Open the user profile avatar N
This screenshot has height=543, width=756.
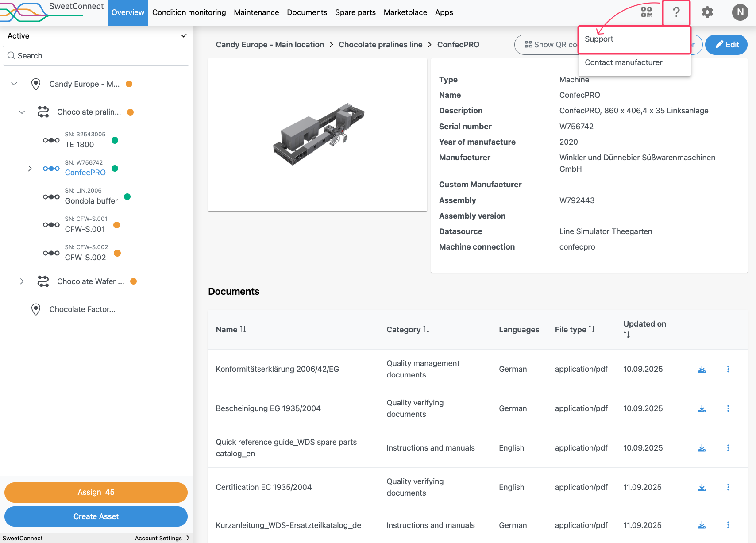pyautogui.click(x=740, y=12)
